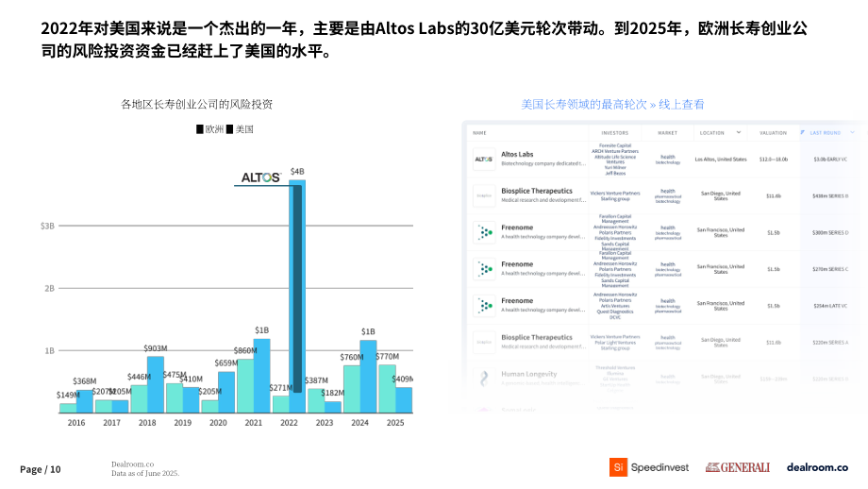Expand the LOCATION column dropdown chevron
The image size is (868, 489).
pos(739,132)
